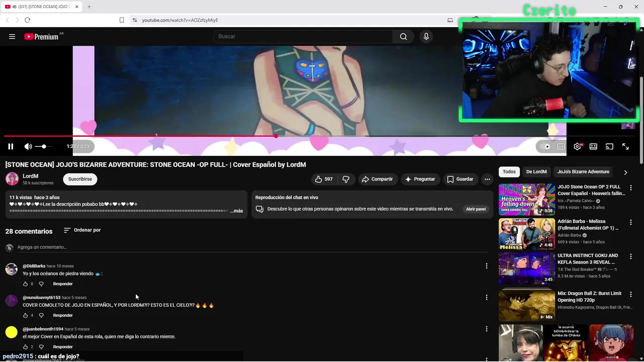The height and width of the screenshot is (362, 644).
Task: Dislike the @nunoloavnyt6153 comment
Action: click(x=41, y=315)
